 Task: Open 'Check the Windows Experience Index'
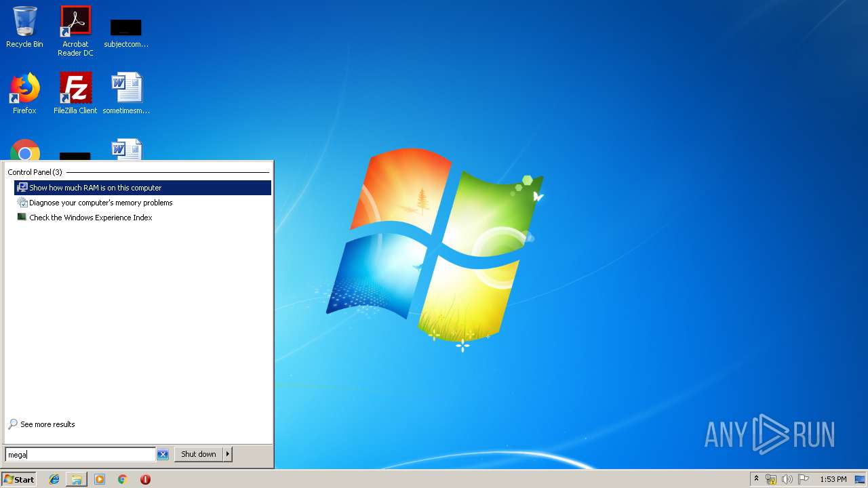142,218
